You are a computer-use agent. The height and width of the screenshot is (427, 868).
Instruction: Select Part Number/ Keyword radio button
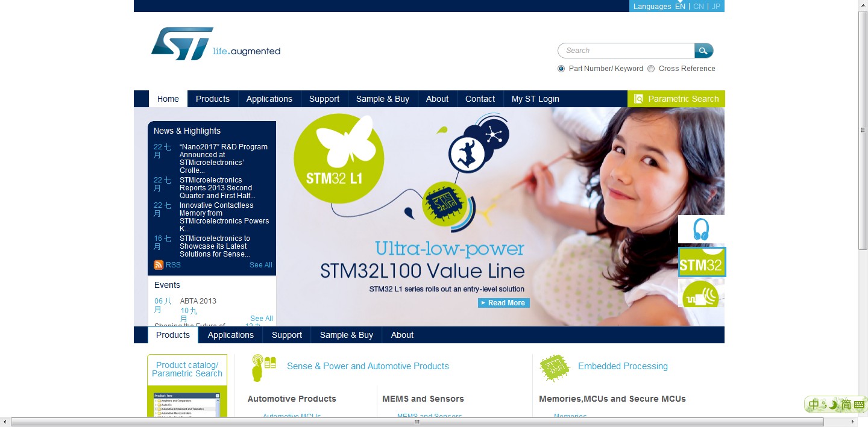(561, 69)
